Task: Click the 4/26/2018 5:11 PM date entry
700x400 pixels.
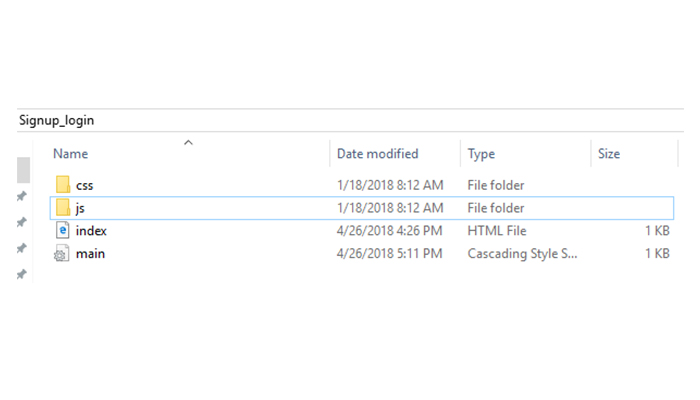Action: (x=389, y=254)
